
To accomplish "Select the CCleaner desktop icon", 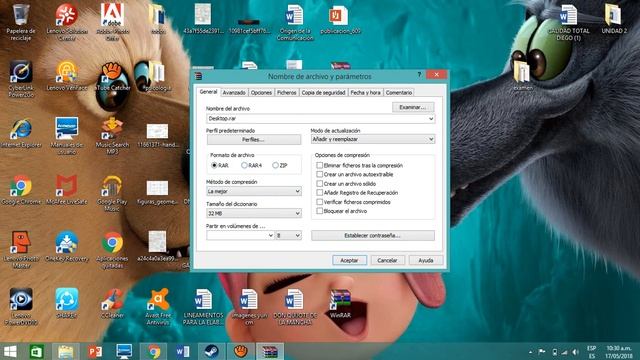I will click(x=112, y=304).
